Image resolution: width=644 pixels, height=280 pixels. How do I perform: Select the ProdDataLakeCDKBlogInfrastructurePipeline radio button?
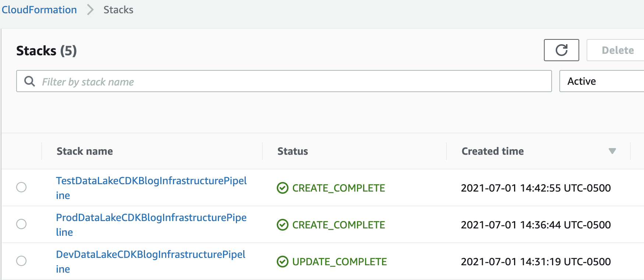coord(21,224)
